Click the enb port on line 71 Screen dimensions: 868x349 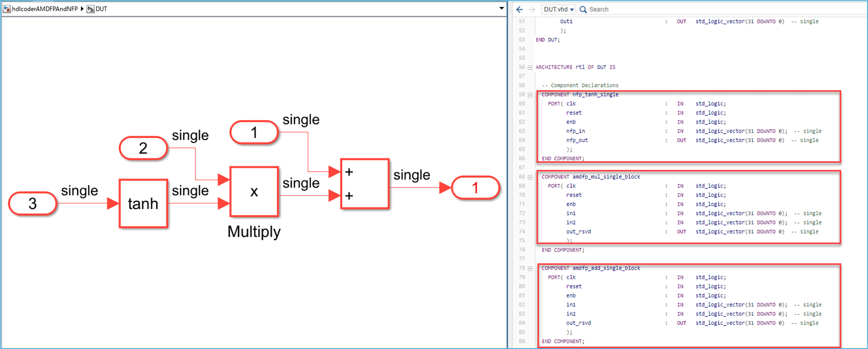(646, 204)
